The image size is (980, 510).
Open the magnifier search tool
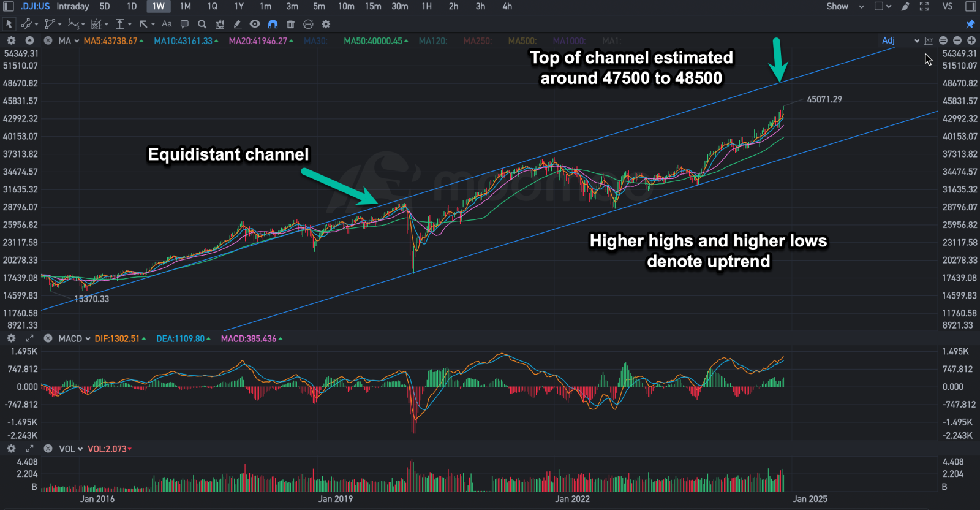click(x=202, y=24)
